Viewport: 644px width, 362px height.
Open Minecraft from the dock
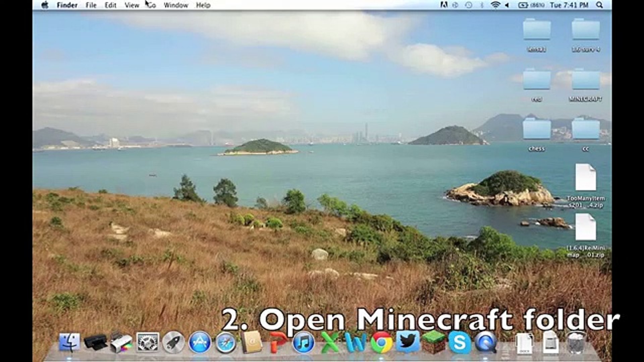click(433, 343)
